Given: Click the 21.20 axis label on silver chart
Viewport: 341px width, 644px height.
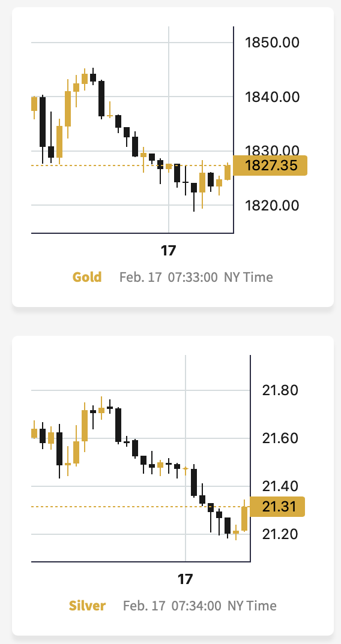Looking at the screenshot, I should pos(280,534).
